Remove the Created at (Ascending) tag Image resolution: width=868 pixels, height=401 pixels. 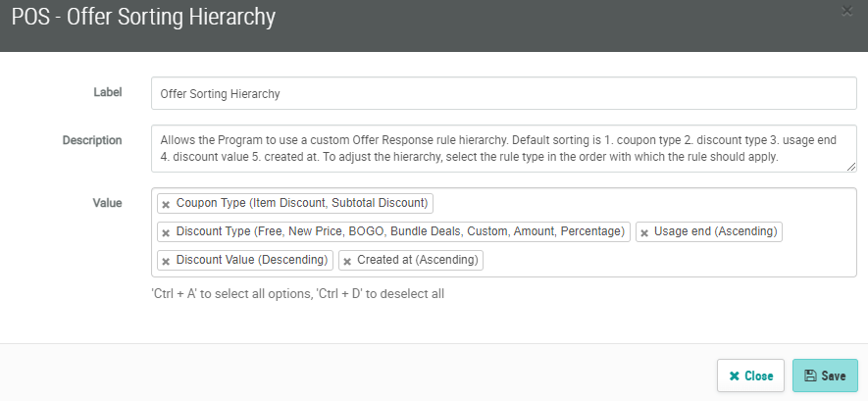[347, 261]
